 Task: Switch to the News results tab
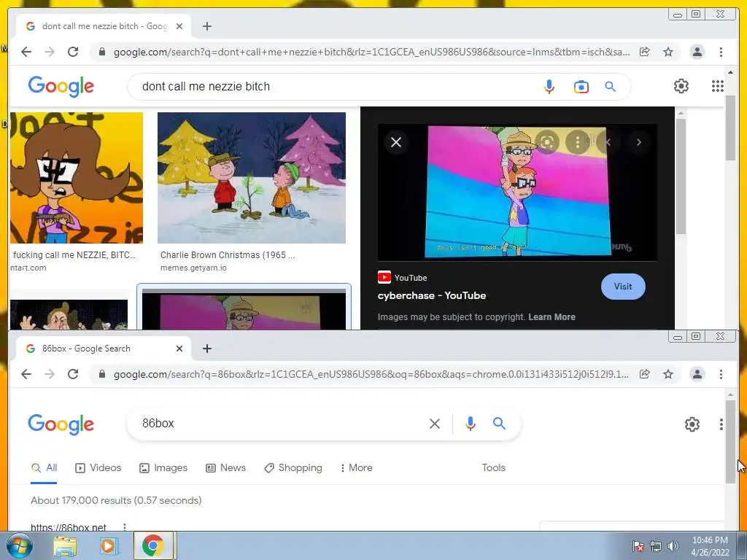226,468
